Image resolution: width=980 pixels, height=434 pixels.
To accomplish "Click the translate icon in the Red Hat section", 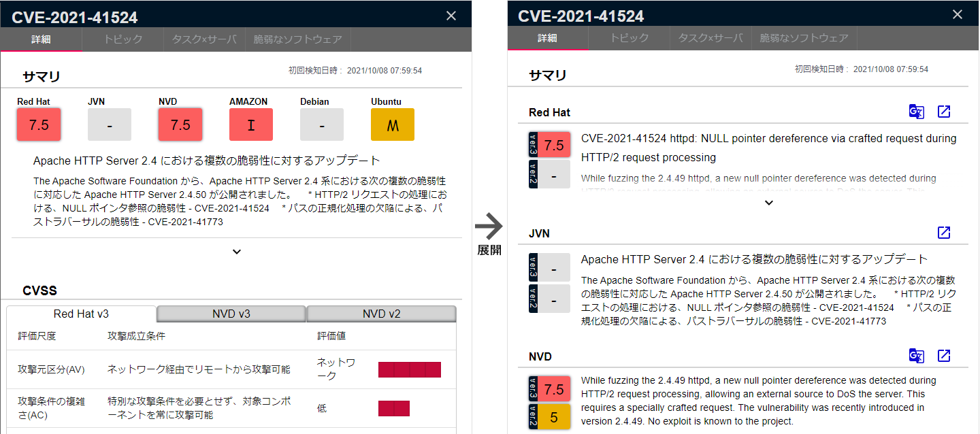I will 917,112.
